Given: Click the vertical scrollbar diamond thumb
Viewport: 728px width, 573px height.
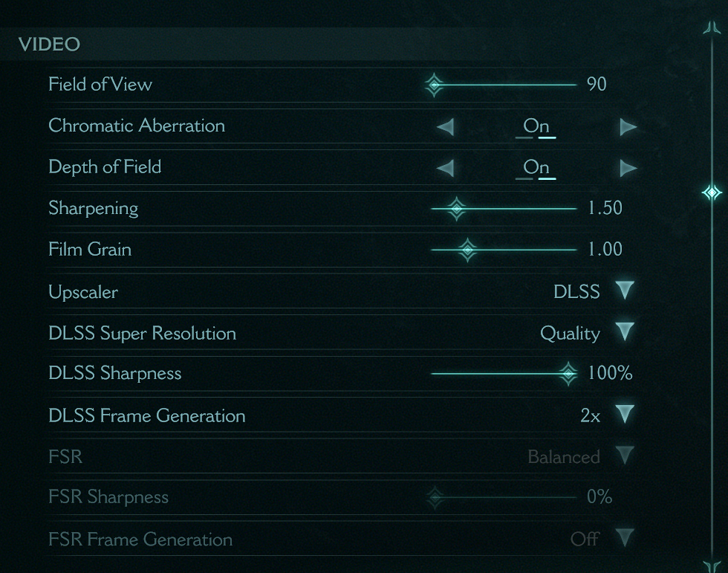Looking at the screenshot, I should pyautogui.click(x=712, y=192).
